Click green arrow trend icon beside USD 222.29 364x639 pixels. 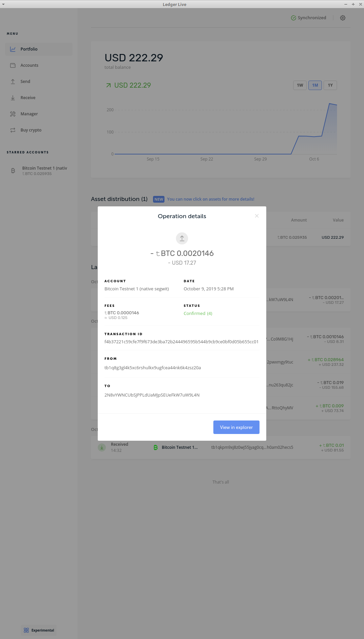109,86
